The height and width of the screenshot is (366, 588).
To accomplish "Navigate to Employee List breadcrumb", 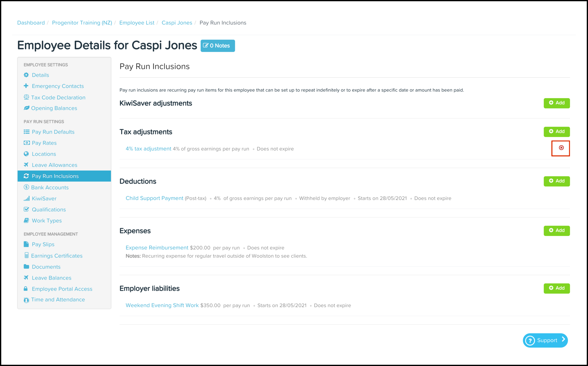I will click(137, 23).
